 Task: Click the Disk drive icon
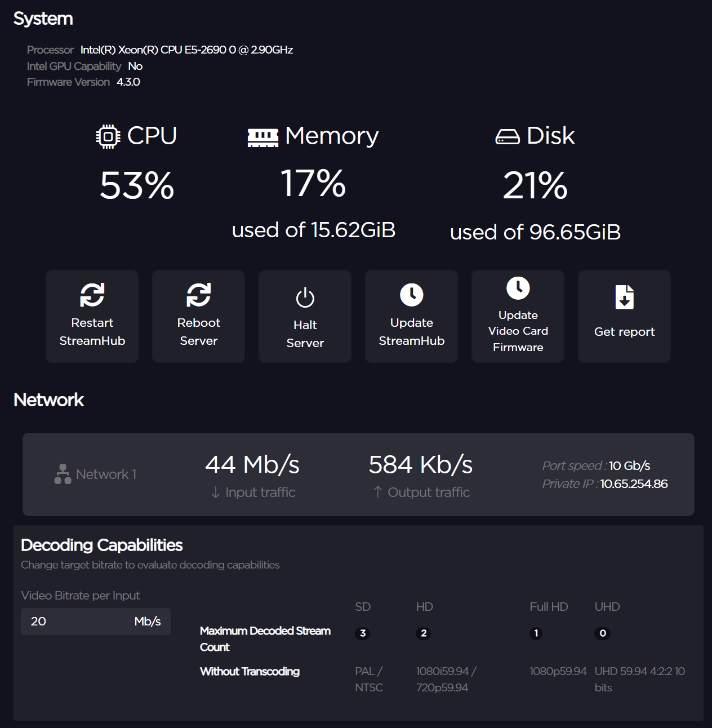(507, 135)
